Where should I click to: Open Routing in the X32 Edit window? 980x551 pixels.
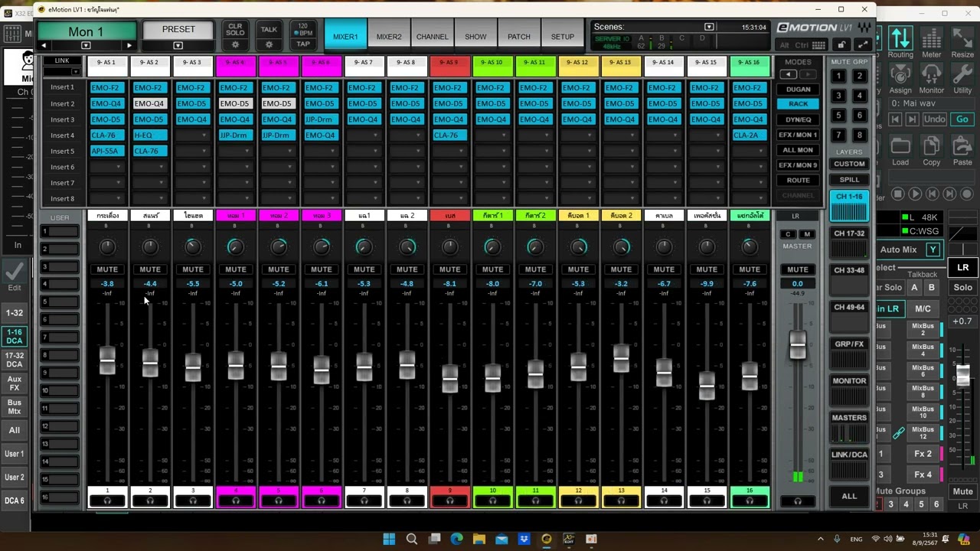900,42
